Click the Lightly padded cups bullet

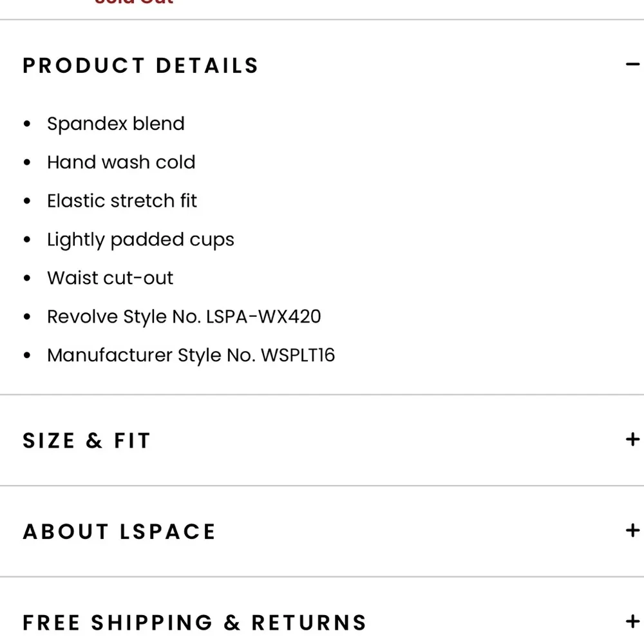(x=141, y=239)
